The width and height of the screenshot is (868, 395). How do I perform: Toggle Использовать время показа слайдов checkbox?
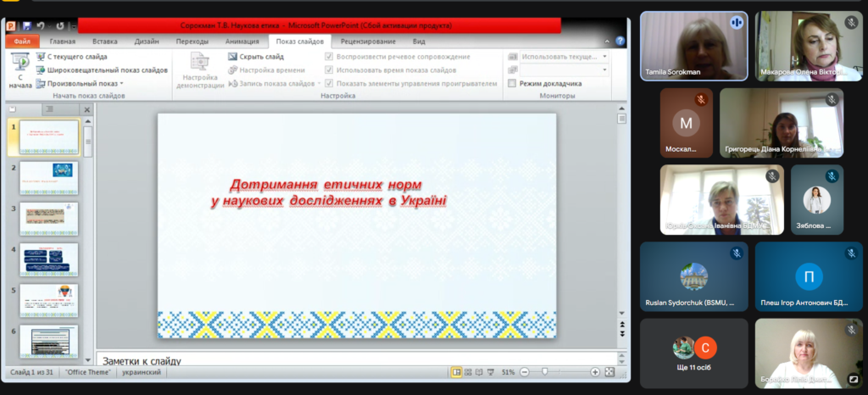(330, 70)
